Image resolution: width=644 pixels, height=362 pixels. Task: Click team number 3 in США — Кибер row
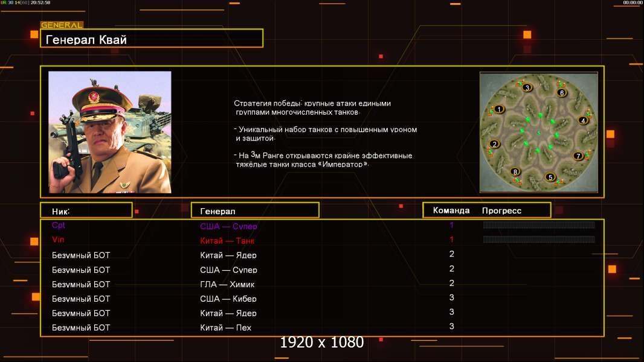[451, 297]
